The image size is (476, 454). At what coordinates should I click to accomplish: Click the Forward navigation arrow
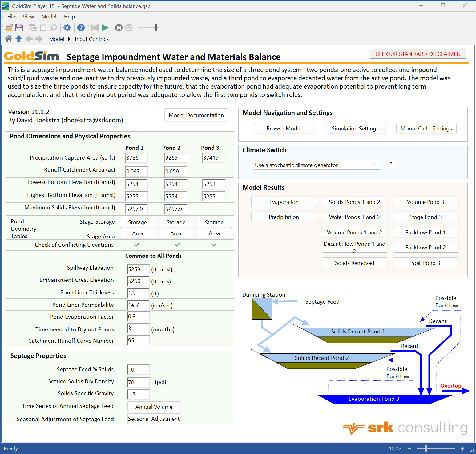39,39
